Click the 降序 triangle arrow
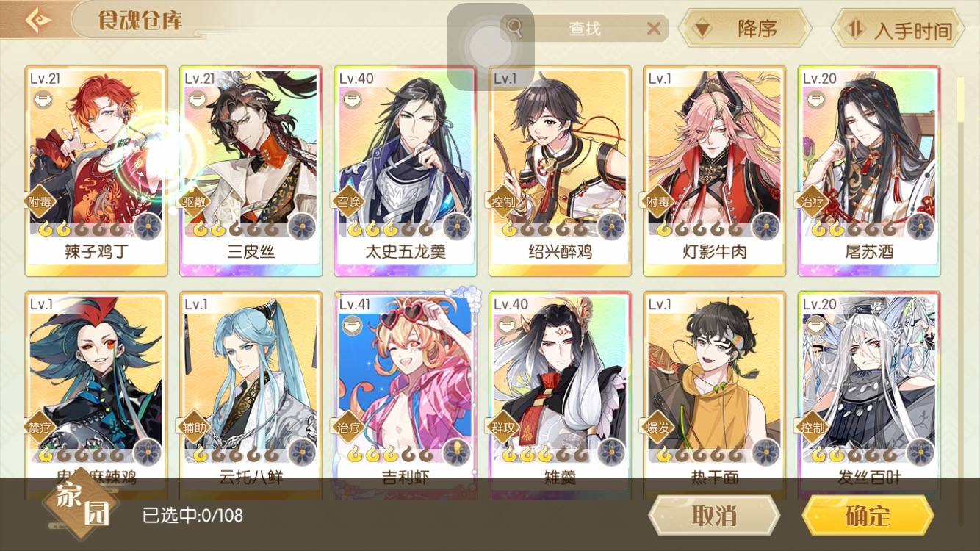 click(703, 30)
